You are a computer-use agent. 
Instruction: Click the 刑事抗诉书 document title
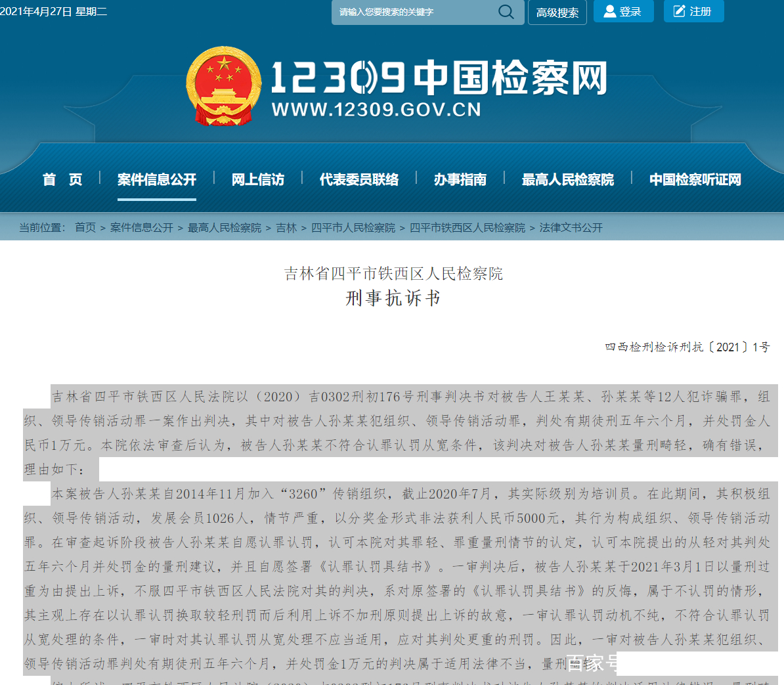pos(393,298)
